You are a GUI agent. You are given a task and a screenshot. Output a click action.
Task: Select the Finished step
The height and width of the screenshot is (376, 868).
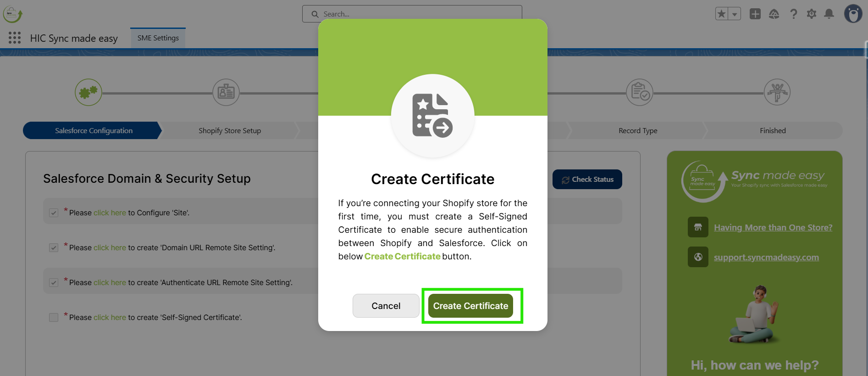[x=773, y=130]
